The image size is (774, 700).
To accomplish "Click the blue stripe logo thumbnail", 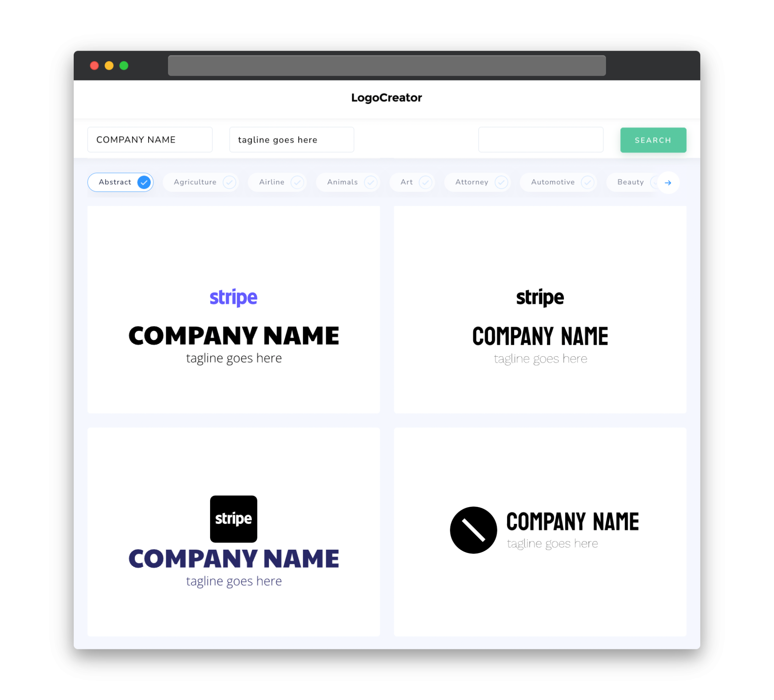I will click(234, 297).
